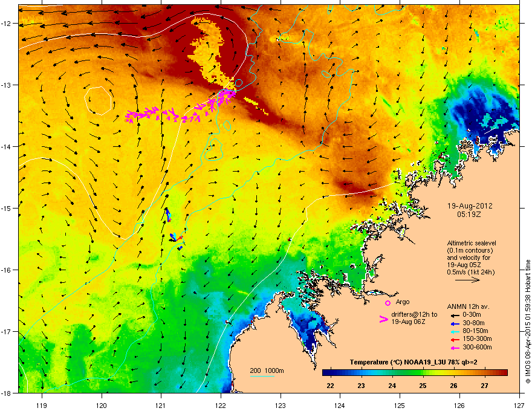The height and width of the screenshot is (411, 532).
Task: Click the 0.5m/s velocity scale arrow
Action: (467, 280)
